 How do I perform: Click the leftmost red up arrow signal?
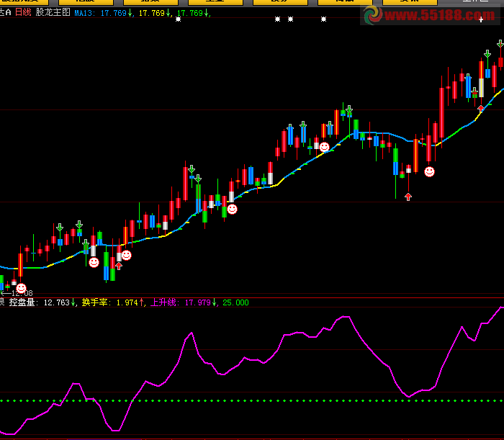click(119, 266)
